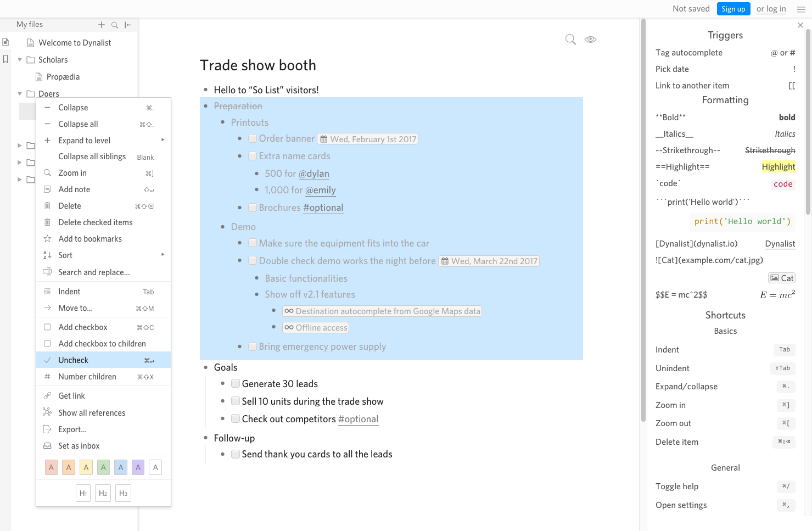Click the Follow-up item bullet

(x=206, y=438)
